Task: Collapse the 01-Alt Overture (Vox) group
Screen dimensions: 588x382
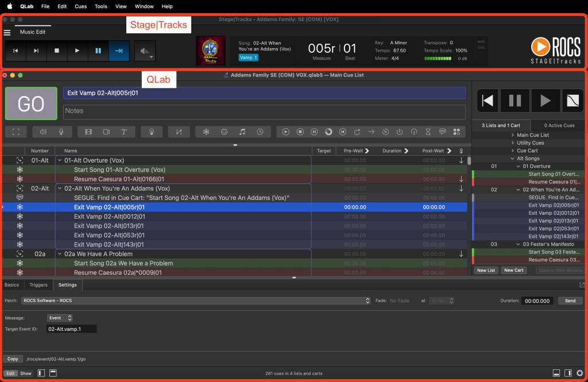Action: (x=60, y=160)
